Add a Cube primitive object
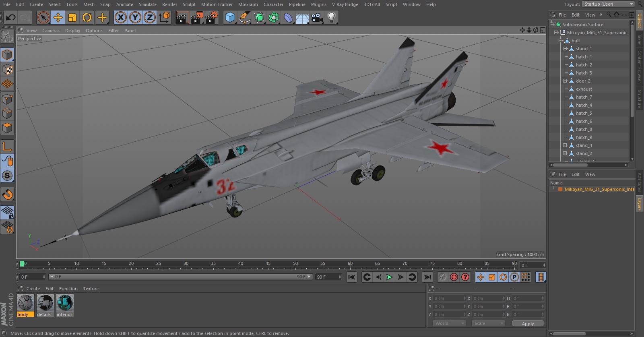644x337 pixels. click(x=230, y=17)
